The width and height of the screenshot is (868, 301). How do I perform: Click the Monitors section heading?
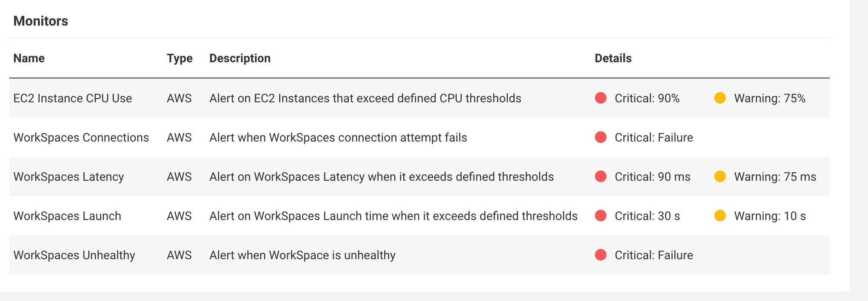pos(41,21)
